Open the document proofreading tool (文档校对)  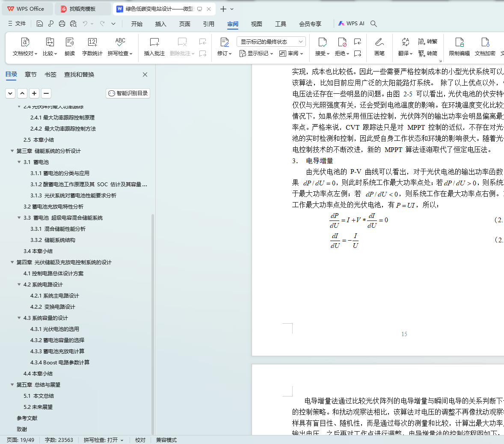[25, 47]
